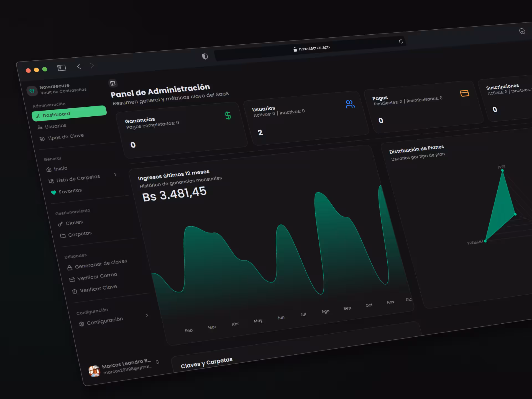Open the browser downloads icon
Viewport: 532px width, 399px height.
(x=522, y=31)
